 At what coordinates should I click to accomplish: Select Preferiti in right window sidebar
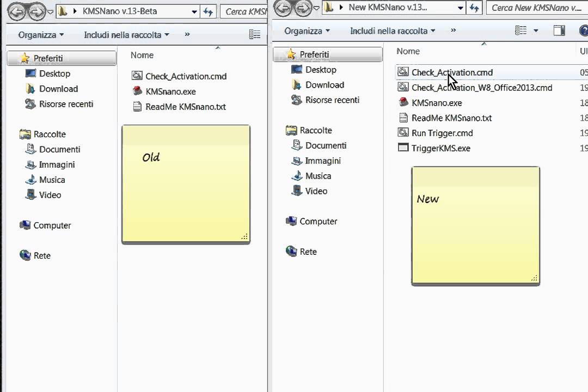(328, 54)
